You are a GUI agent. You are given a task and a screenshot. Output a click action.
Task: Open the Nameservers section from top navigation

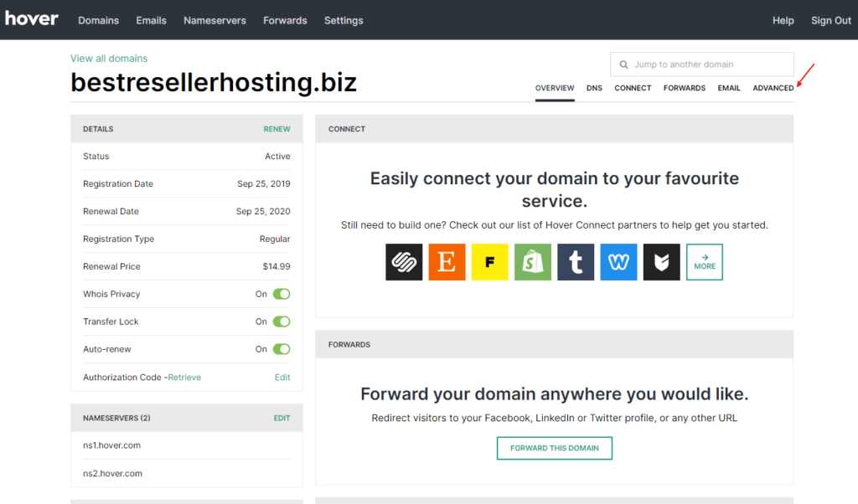214,20
